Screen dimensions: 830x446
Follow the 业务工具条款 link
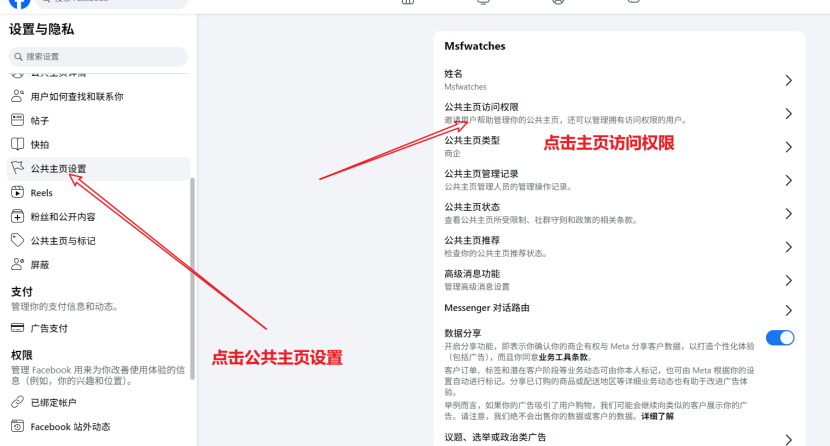pos(563,357)
